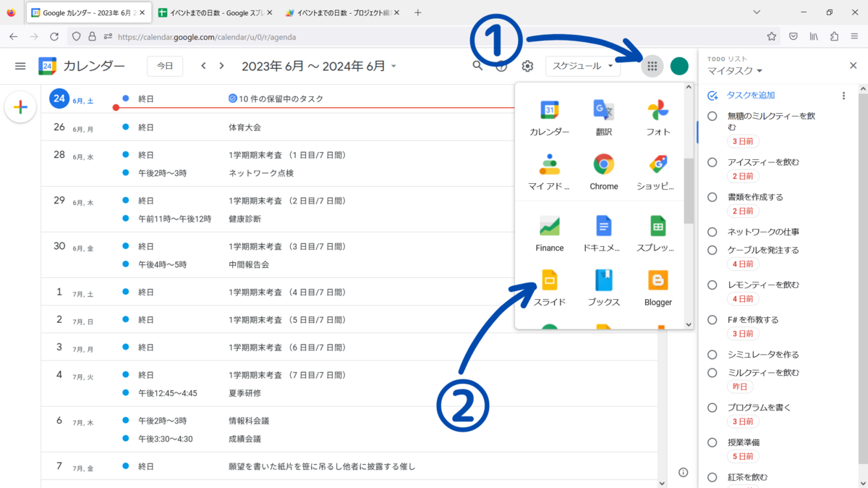The width and height of the screenshot is (868, 488).
Task: Open the スケジュール view dropdown
Action: pos(582,66)
